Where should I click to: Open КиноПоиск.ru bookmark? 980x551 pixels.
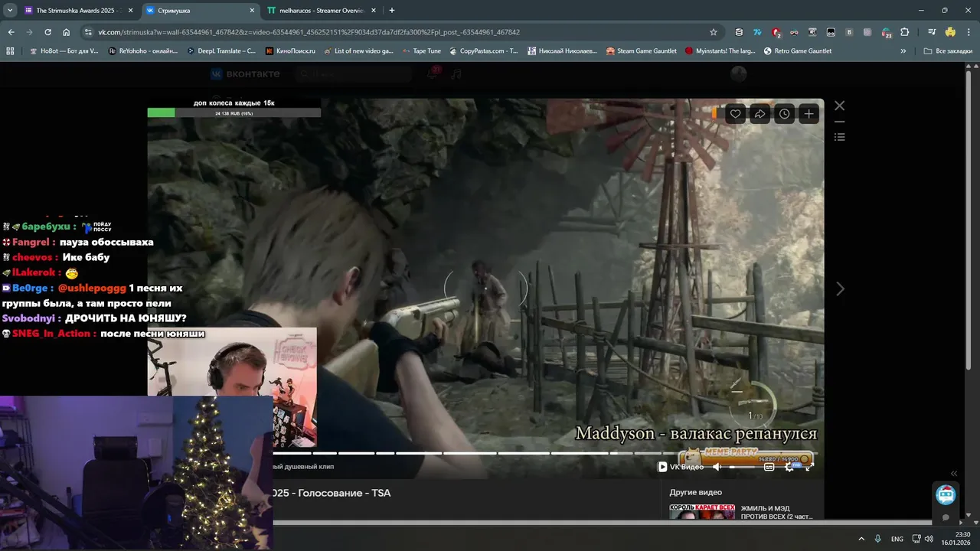click(291, 51)
